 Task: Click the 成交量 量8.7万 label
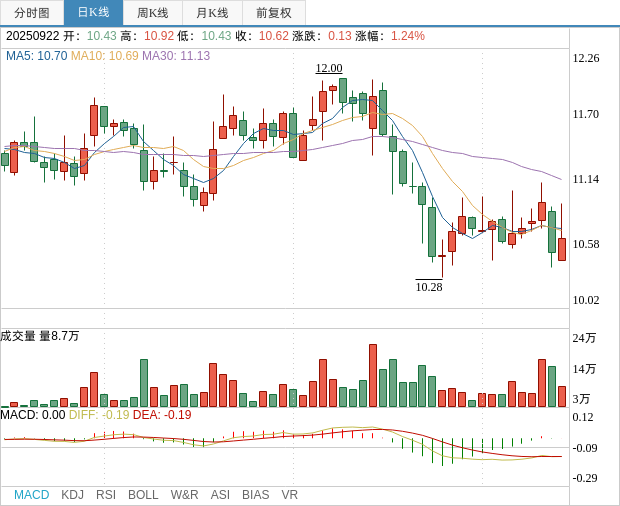click(40, 336)
